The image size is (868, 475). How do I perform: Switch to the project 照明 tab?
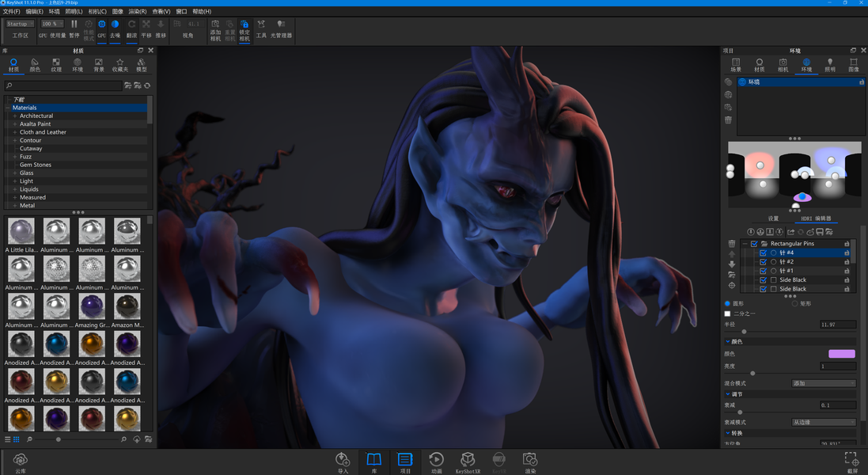tap(830, 65)
